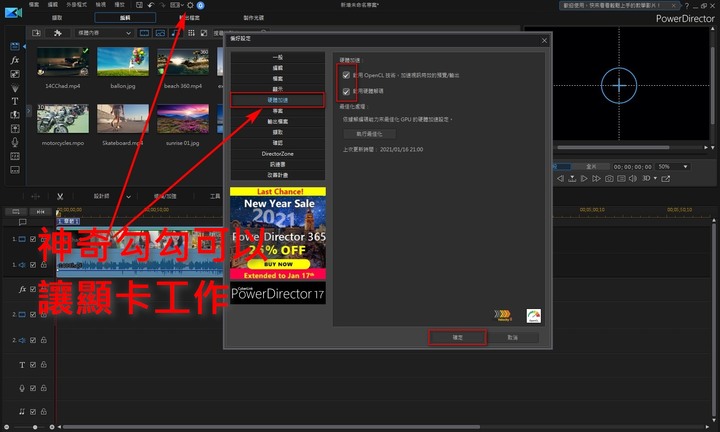Select the 14CChad.mp4 thumbnail
Image resolution: width=720 pixels, height=432 pixels.
[x=63, y=62]
